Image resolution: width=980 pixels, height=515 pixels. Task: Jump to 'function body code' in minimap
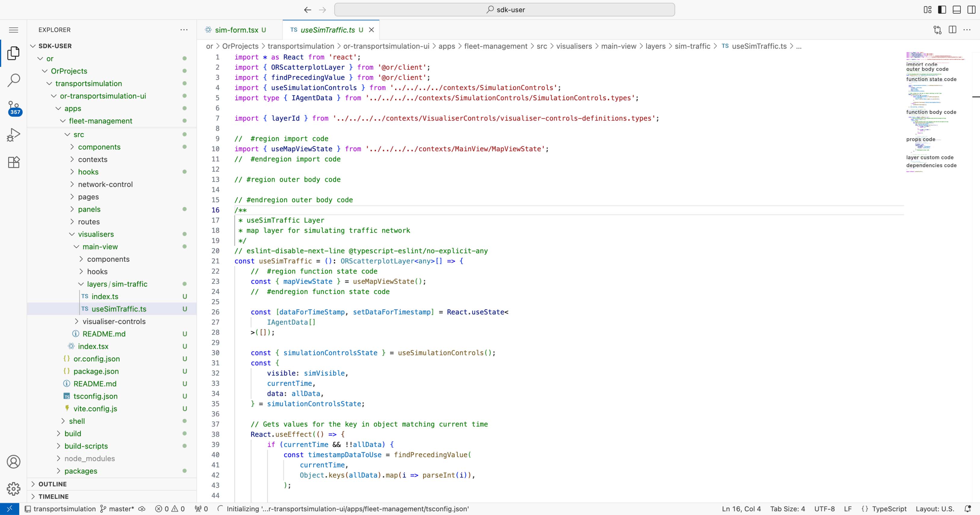(x=931, y=112)
